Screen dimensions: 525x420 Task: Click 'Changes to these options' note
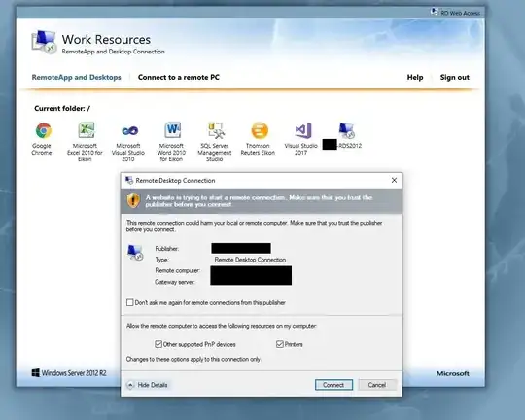click(193, 359)
